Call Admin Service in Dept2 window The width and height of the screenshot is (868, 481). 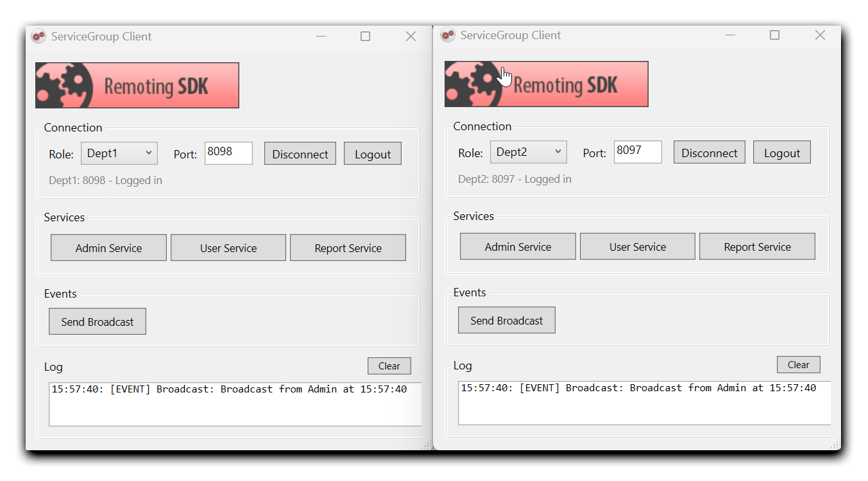518,246
